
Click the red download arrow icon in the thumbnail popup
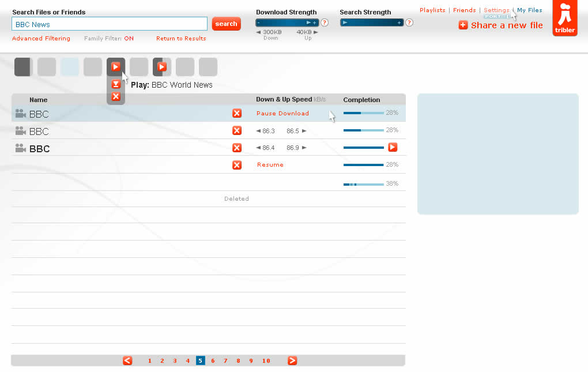click(x=116, y=84)
